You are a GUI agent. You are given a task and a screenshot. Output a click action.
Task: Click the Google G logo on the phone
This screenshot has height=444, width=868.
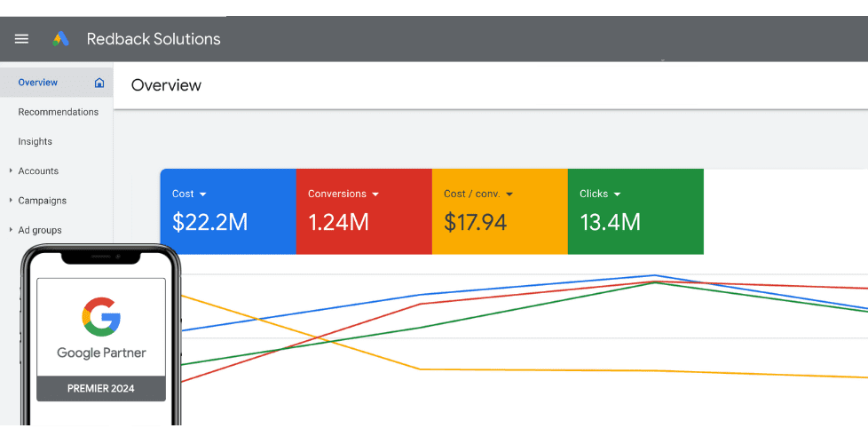point(101,317)
